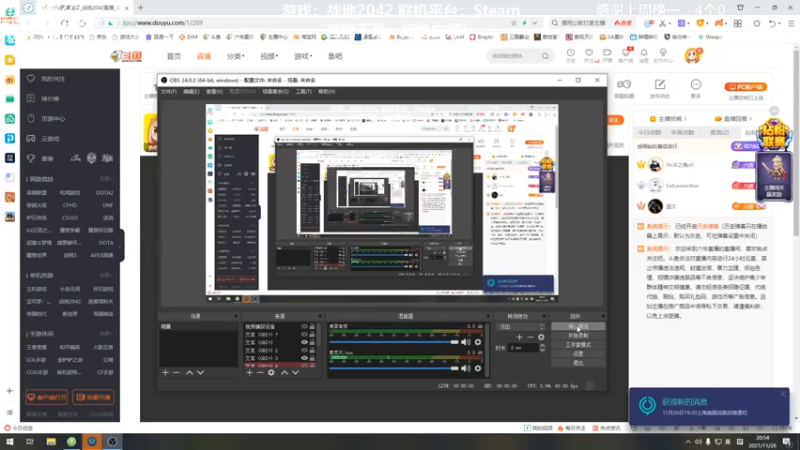
Task: Pop out the audio mixer dock panel
Action: pos(488,316)
